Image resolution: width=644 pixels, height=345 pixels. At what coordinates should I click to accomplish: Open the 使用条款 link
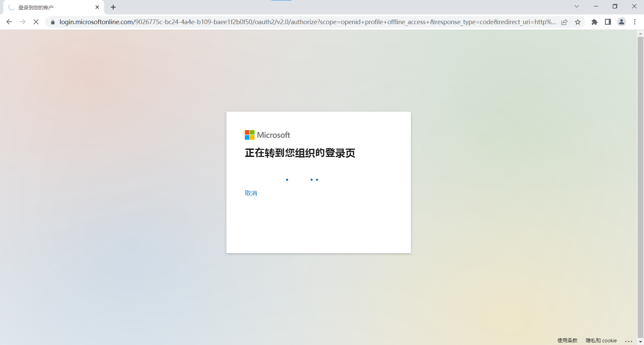tap(568, 340)
